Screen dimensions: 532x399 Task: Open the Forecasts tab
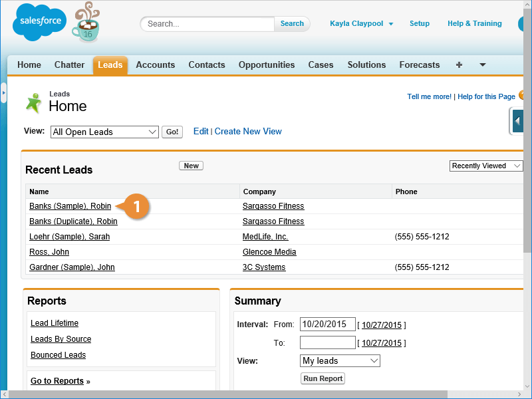coord(420,65)
